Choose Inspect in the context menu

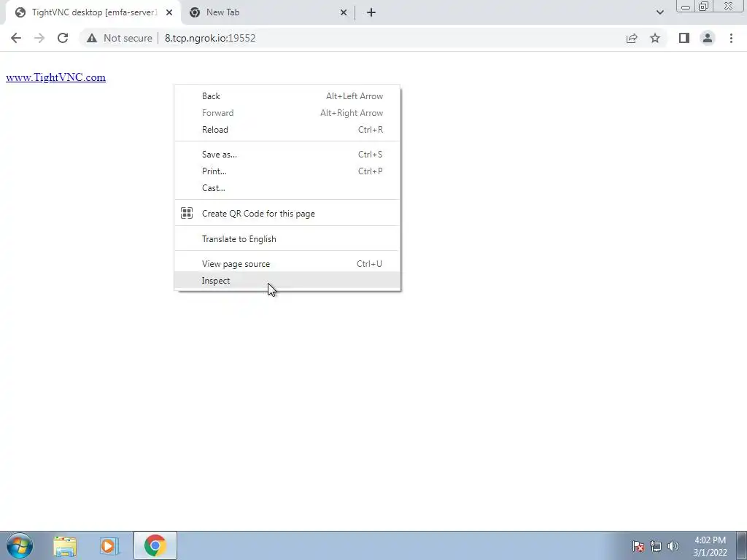pyautogui.click(x=287, y=281)
